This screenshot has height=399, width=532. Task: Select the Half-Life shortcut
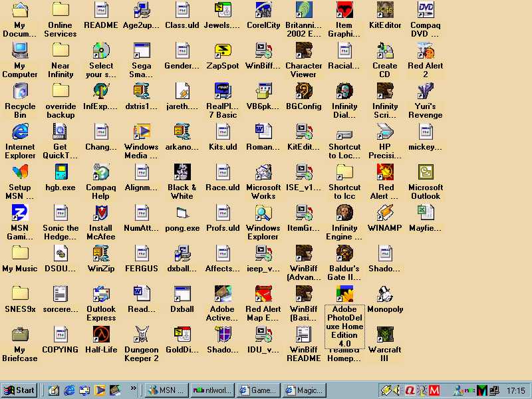(101, 334)
